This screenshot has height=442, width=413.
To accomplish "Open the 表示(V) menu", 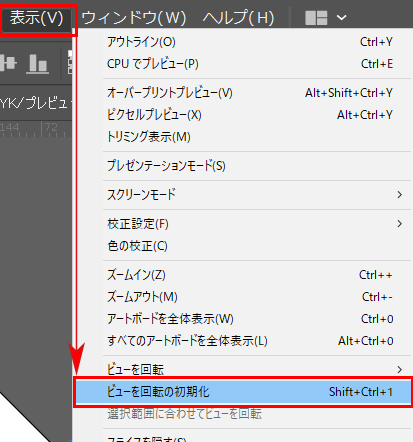I will point(37,18).
